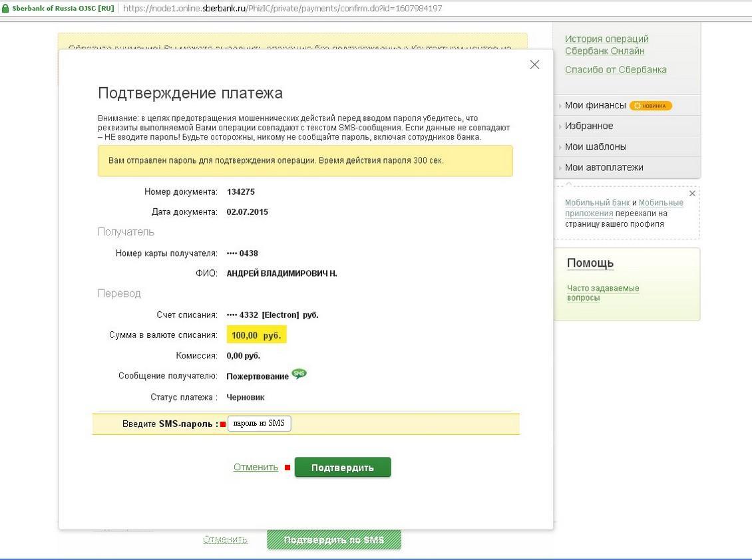Expand Избранное menu section
The width and height of the screenshot is (752, 560).
pyautogui.click(x=588, y=126)
